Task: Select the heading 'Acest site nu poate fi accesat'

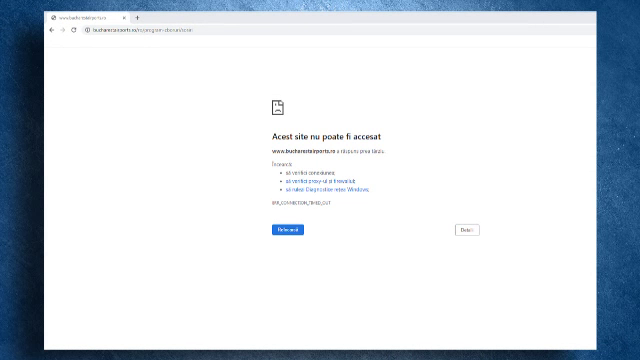Action: [326, 137]
